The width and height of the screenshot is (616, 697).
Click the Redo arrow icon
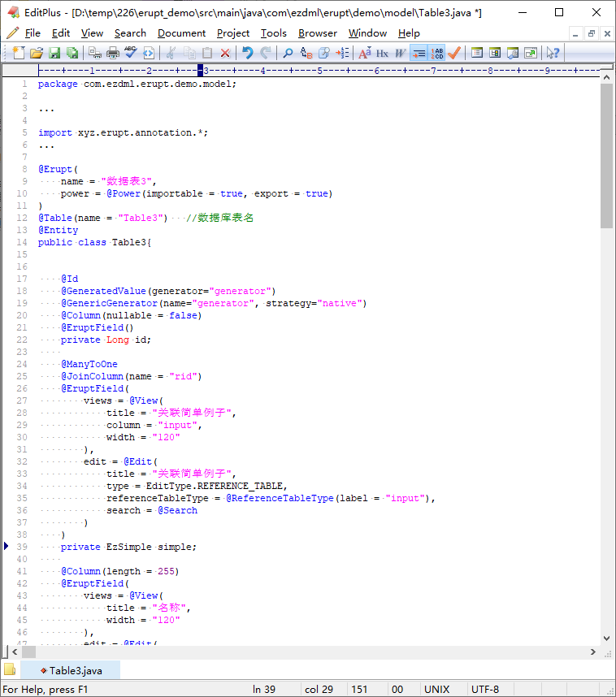pyautogui.click(x=266, y=53)
